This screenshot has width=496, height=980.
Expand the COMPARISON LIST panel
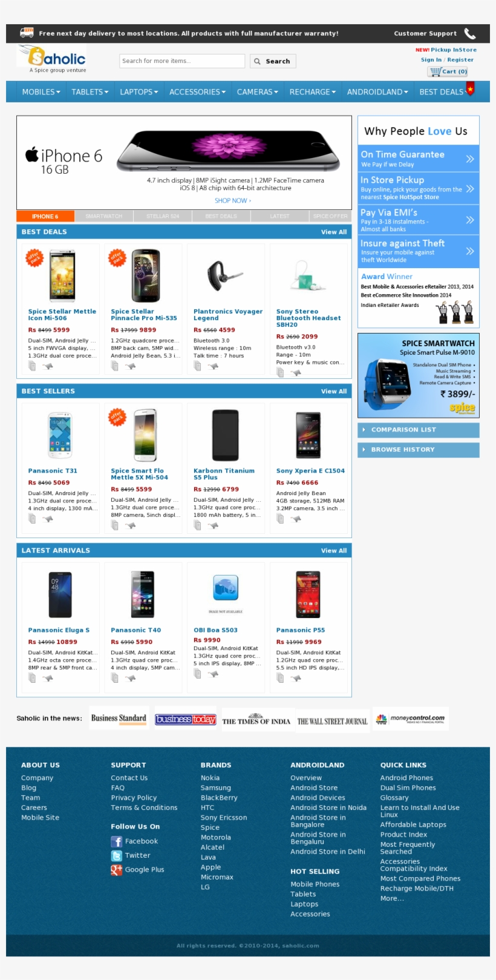point(419,430)
